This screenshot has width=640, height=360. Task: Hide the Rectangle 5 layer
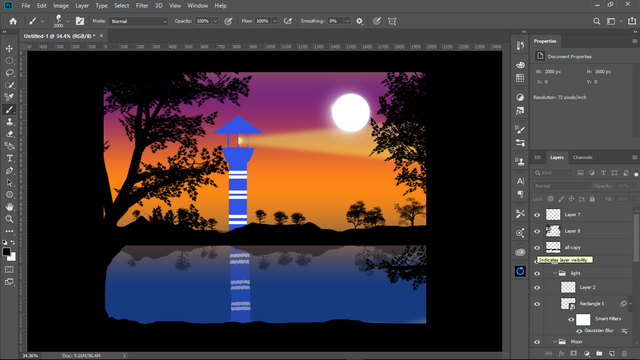(x=537, y=304)
